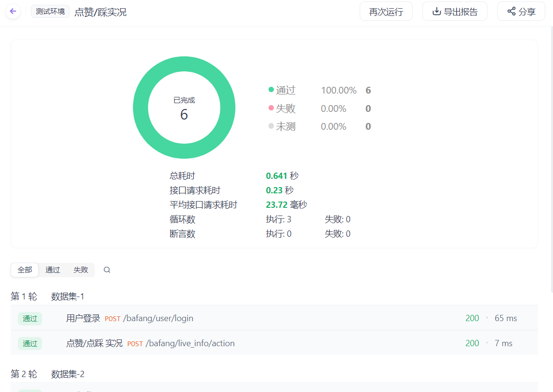
Task: Click the 通过 legend entry in chart
Action: [x=282, y=90]
